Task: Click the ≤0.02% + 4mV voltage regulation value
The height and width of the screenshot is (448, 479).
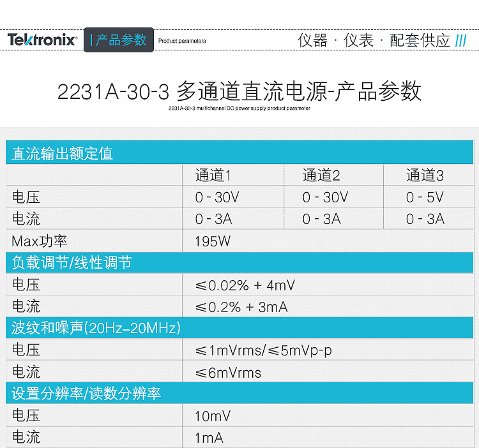Action: (x=245, y=285)
